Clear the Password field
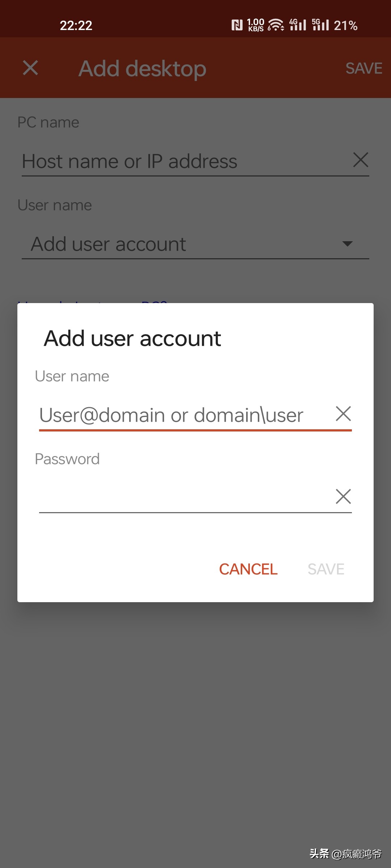Image resolution: width=391 pixels, height=868 pixels. 343,496
